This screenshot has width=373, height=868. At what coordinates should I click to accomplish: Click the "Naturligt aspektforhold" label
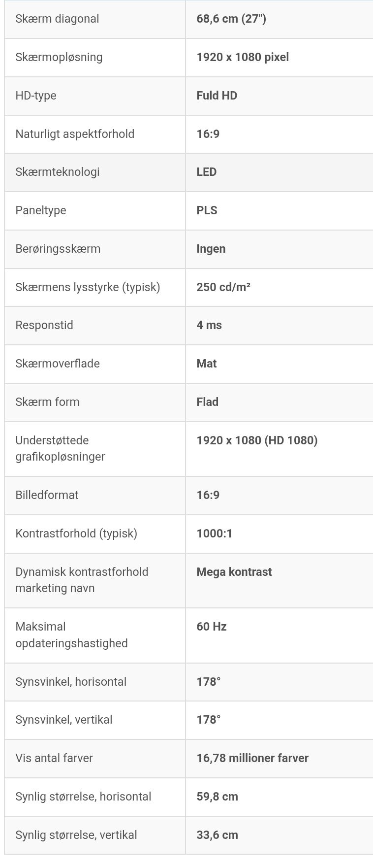click(x=75, y=134)
